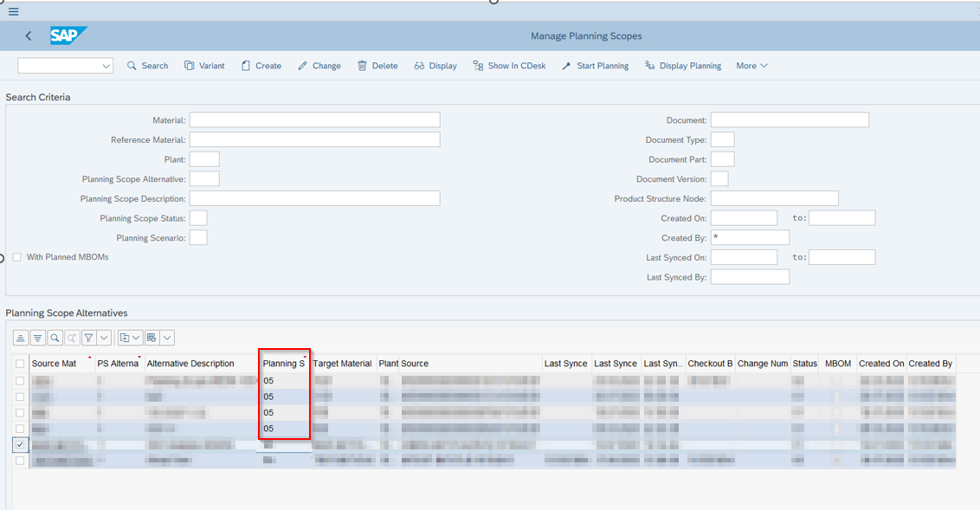Enable the With Planned MBOMs checkbox
The height and width of the screenshot is (510, 980).
click(x=16, y=257)
